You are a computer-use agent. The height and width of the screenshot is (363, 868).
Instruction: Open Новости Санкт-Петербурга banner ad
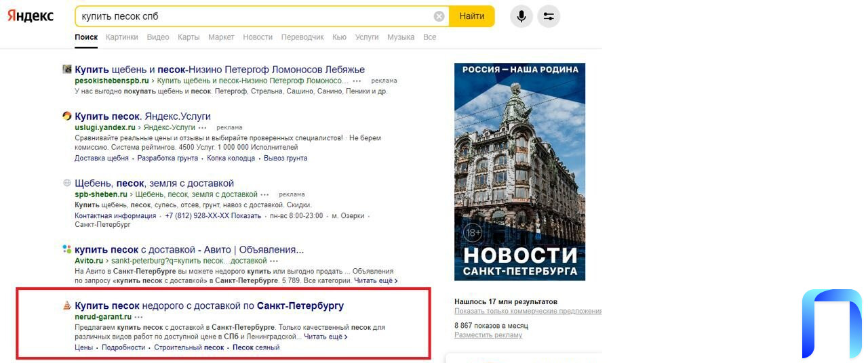tap(519, 171)
